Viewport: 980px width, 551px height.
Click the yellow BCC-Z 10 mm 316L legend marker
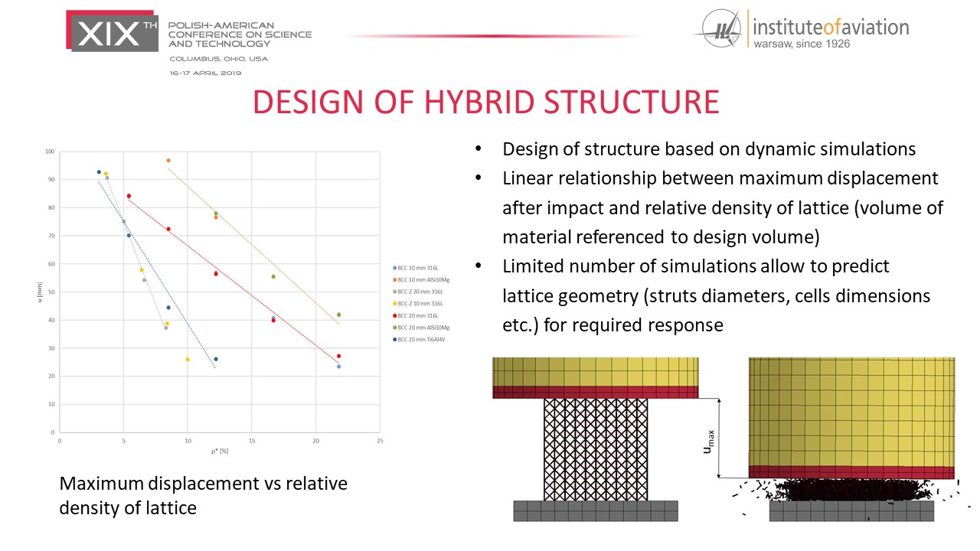394,304
